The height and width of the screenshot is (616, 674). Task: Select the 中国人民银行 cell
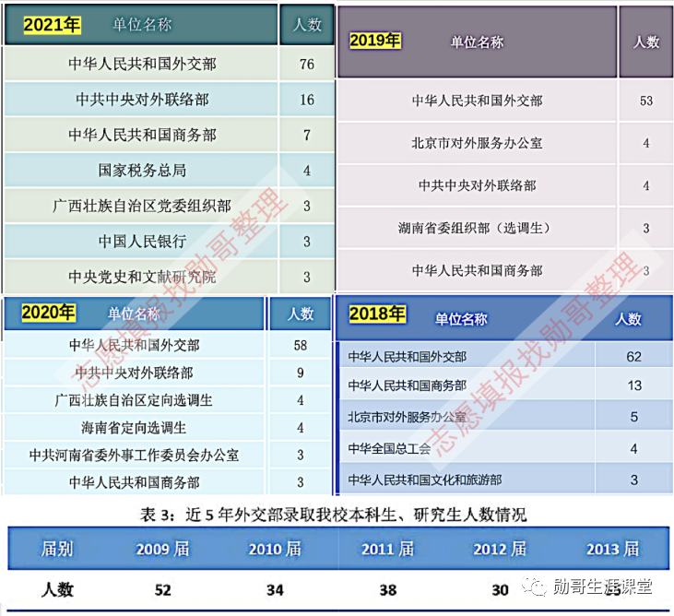tap(142, 242)
